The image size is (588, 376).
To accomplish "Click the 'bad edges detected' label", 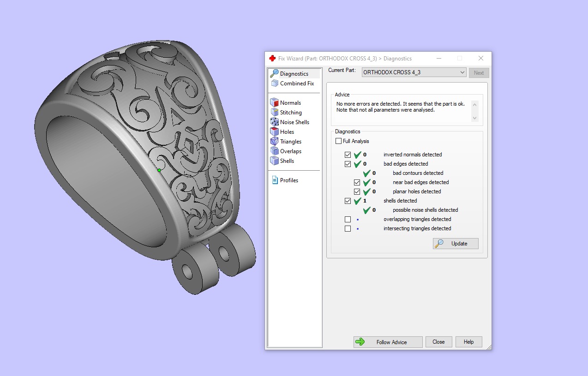I will point(406,164).
